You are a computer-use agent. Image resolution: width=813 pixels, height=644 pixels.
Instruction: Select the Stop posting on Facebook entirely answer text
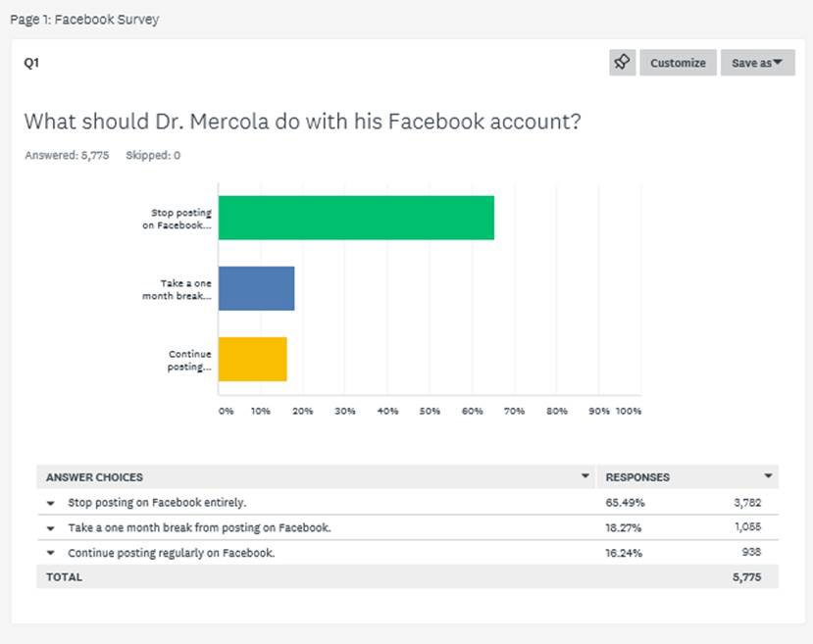pyautogui.click(x=157, y=503)
